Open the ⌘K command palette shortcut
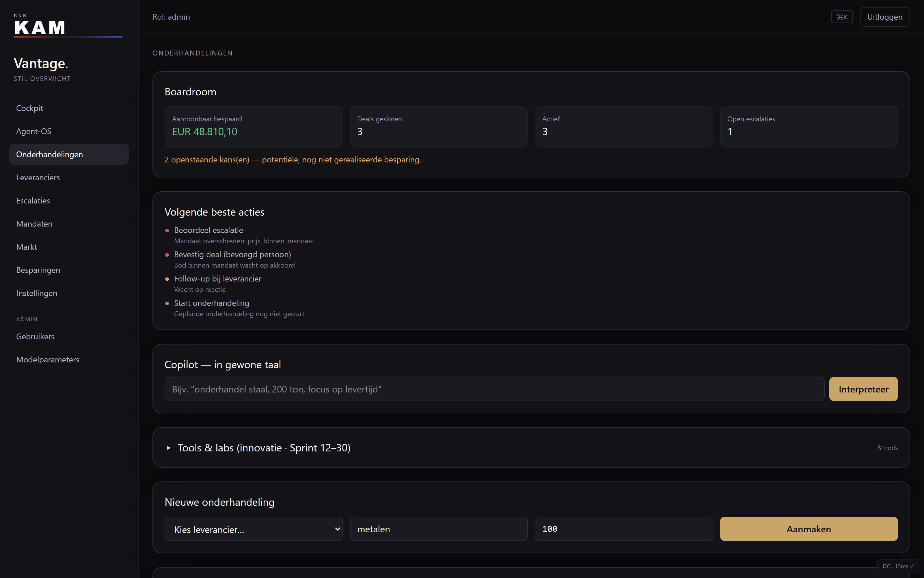924x578 pixels. (841, 17)
